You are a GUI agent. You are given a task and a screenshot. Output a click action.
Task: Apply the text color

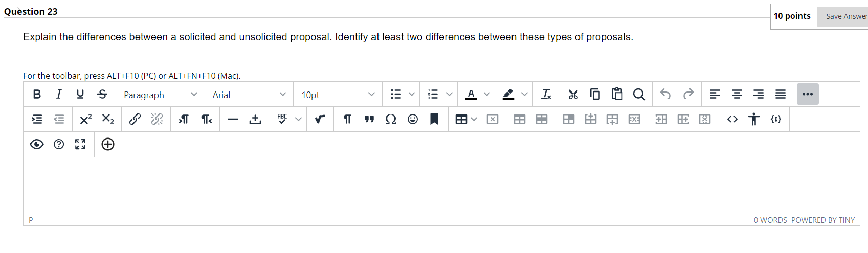coord(471,94)
